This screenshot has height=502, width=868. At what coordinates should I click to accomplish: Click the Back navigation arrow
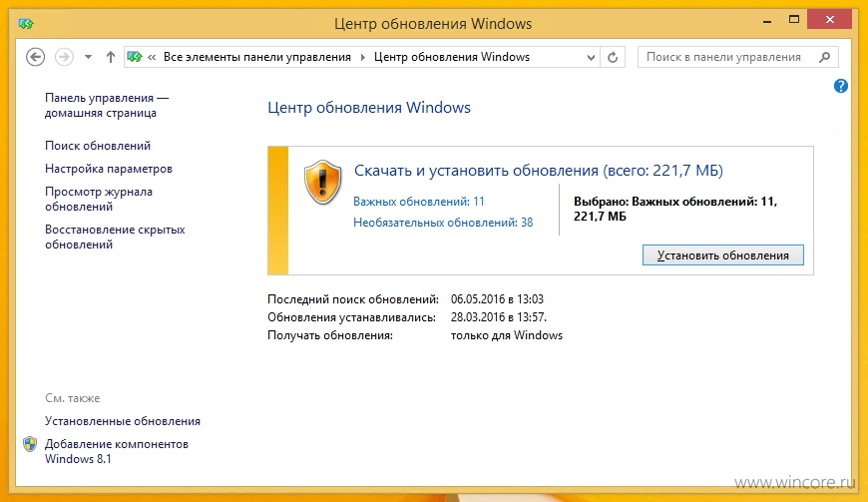(36, 57)
